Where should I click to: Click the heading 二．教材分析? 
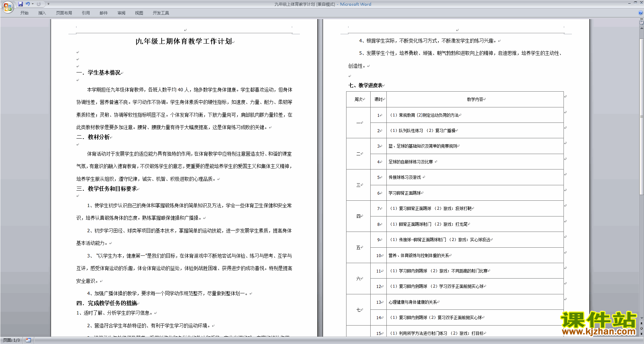click(x=93, y=137)
